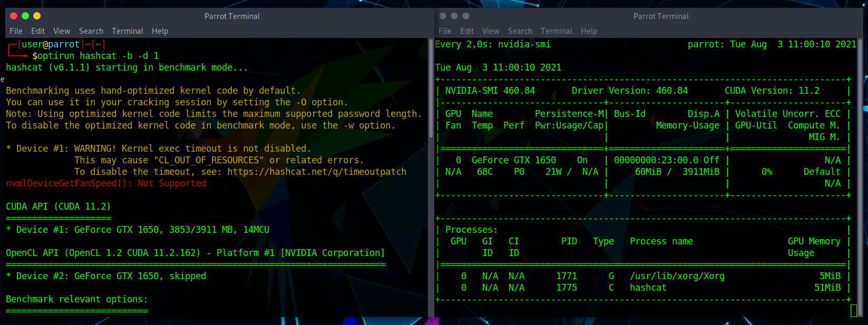Open View menu in the nvidia-smi terminal
The width and height of the screenshot is (868, 325).
pos(491,31)
